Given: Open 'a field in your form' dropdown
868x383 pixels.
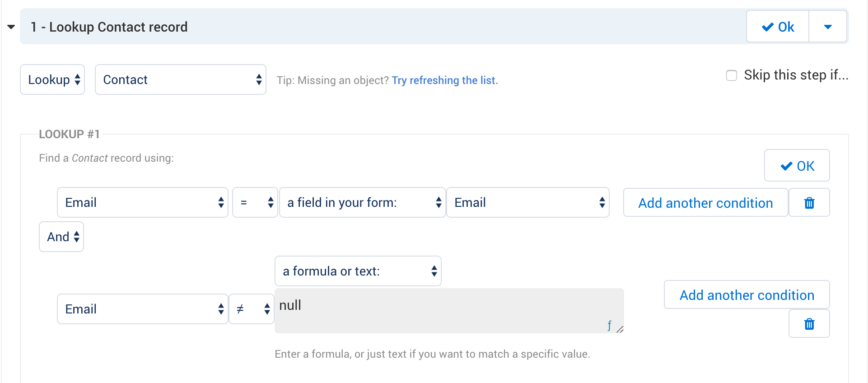Looking at the screenshot, I should click(x=362, y=203).
